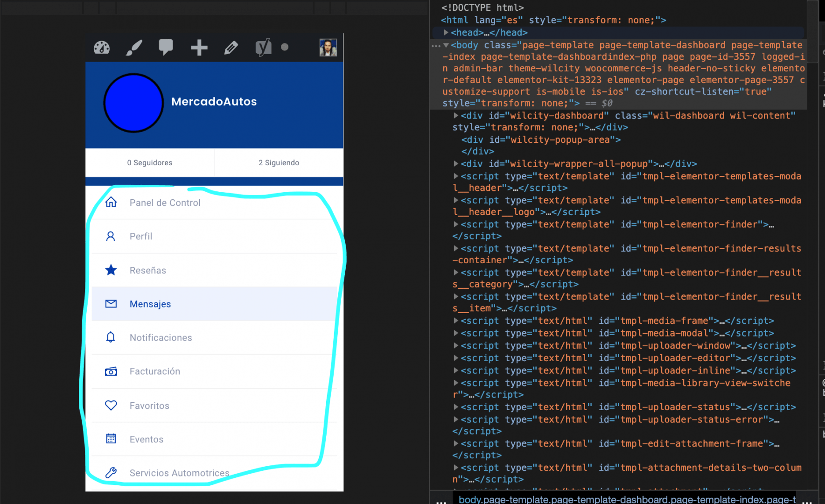825x504 pixels.
Task: Select the tmpl-elementor-finder-results-container script line
Action: pyautogui.click(x=627, y=254)
